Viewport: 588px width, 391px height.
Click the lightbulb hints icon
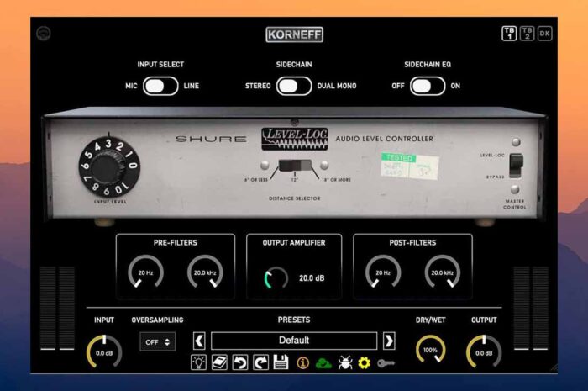point(198,363)
